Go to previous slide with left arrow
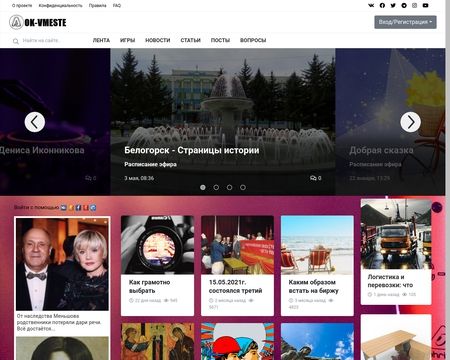This screenshot has height=360, width=450. tap(35, 122)
